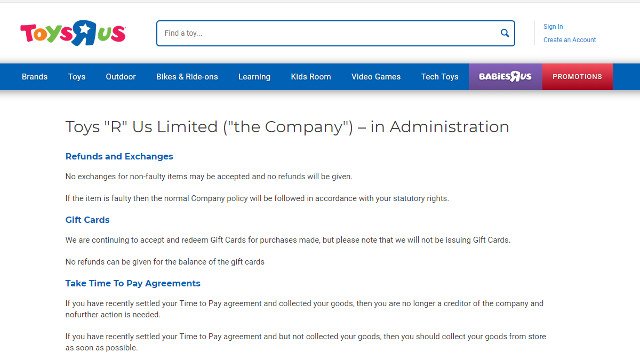Click the Take Time To Pay Agreements heading
The height and width of the screenshot is (360, 640).
pos(133,283)
